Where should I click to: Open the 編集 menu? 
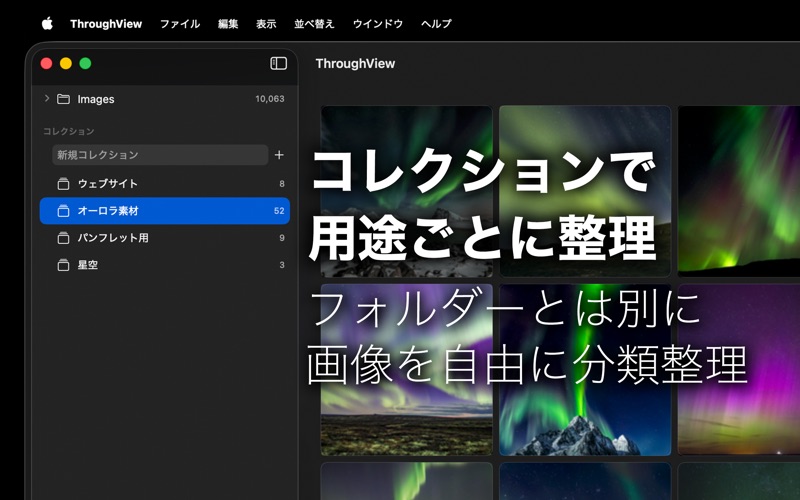point(228,24)
